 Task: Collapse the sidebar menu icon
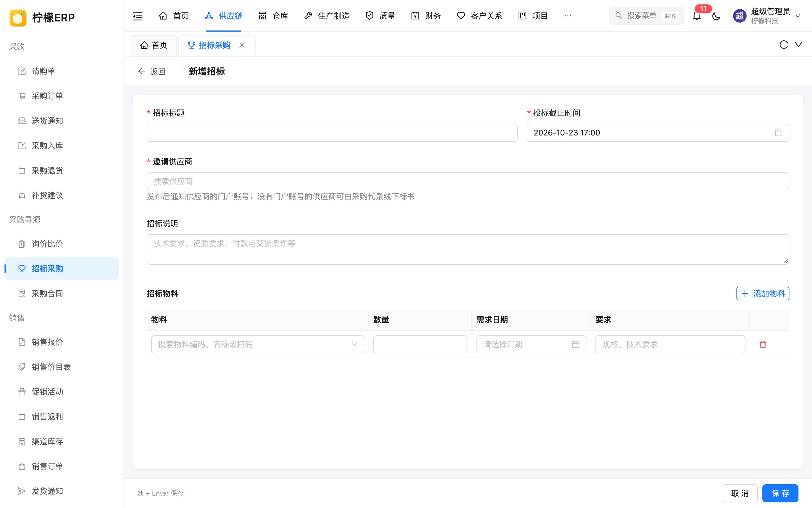pyautogui.click(x=138, y=16)
